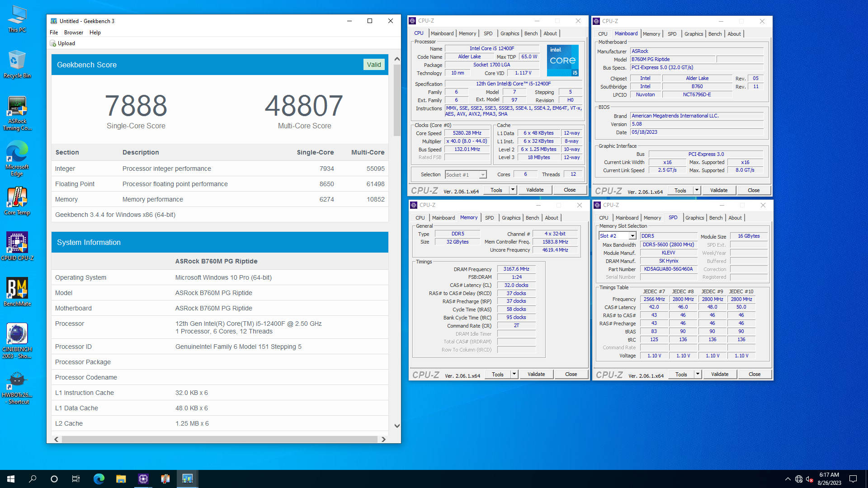The image size is (868, 488).
Task: Click part number KD5AGUA80-56G460A
Action: pos(668,269)
